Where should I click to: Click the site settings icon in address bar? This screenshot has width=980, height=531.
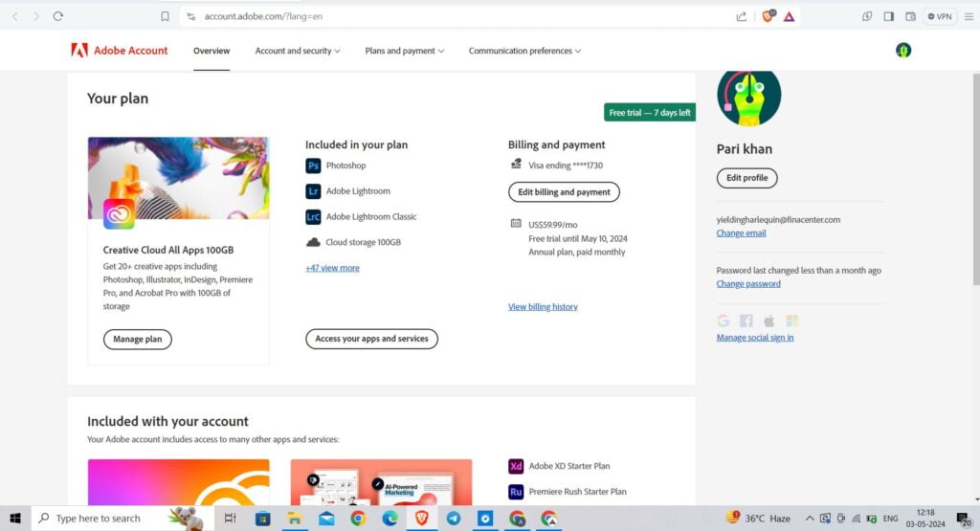[x=191, y=16]
